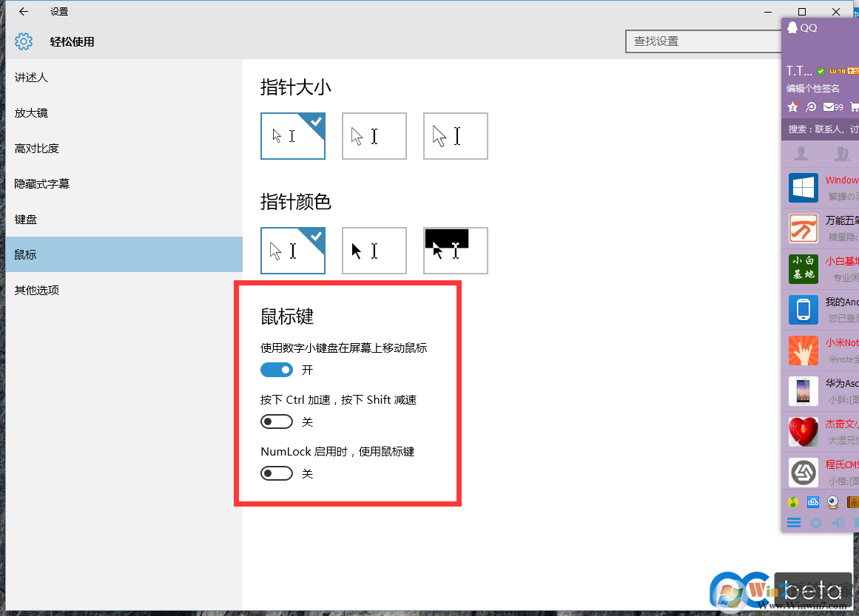The width and height of the screenshot is (859, 616).
Task: Open the 放大镜 section
Action: 124,113
